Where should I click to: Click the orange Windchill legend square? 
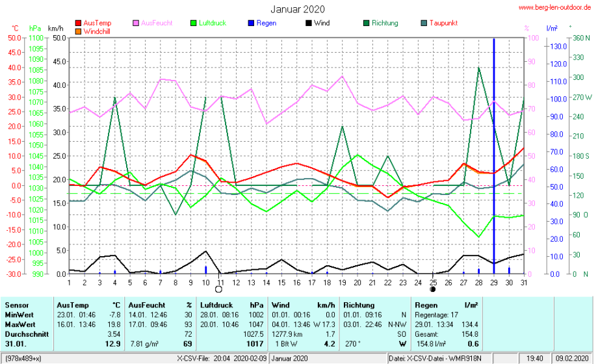[79, 31]
